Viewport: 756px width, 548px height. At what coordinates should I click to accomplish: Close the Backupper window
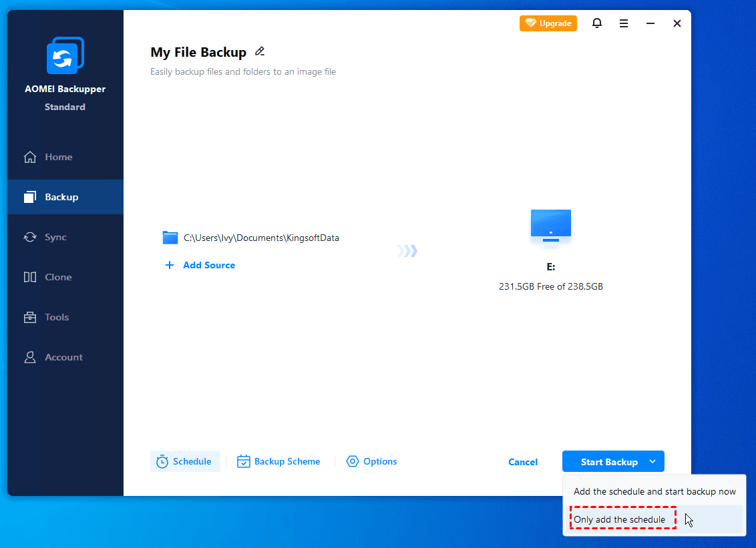coord(677,23)
